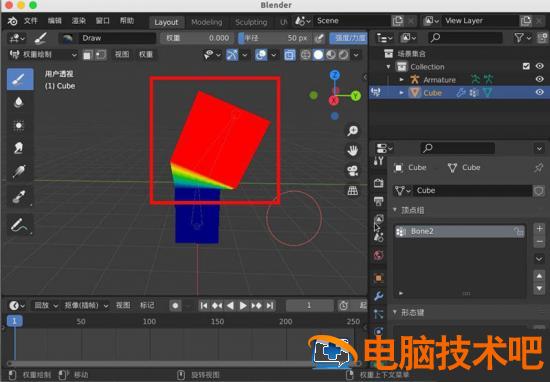Open the Object properties tab icon
This screenshot has width=550, height=382.
[x=378, y=278]
